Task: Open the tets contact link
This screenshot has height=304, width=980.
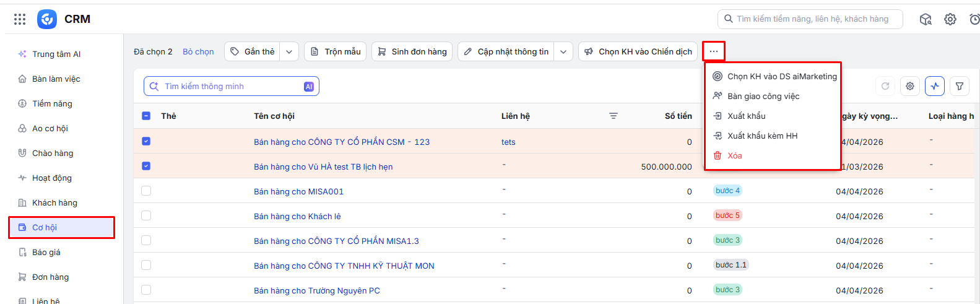Action: pyautogui.click(x=508, y=142)
